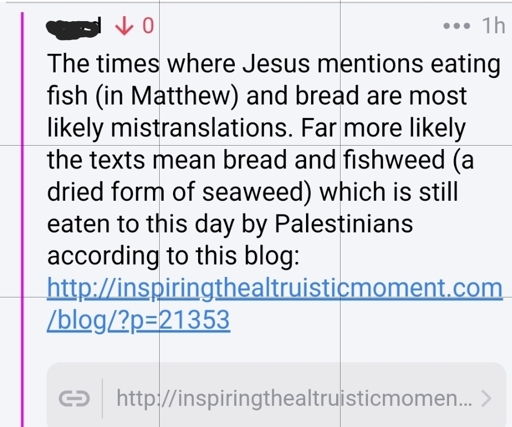
Task: Click truncated URL text in preview card
Action: 294,398
